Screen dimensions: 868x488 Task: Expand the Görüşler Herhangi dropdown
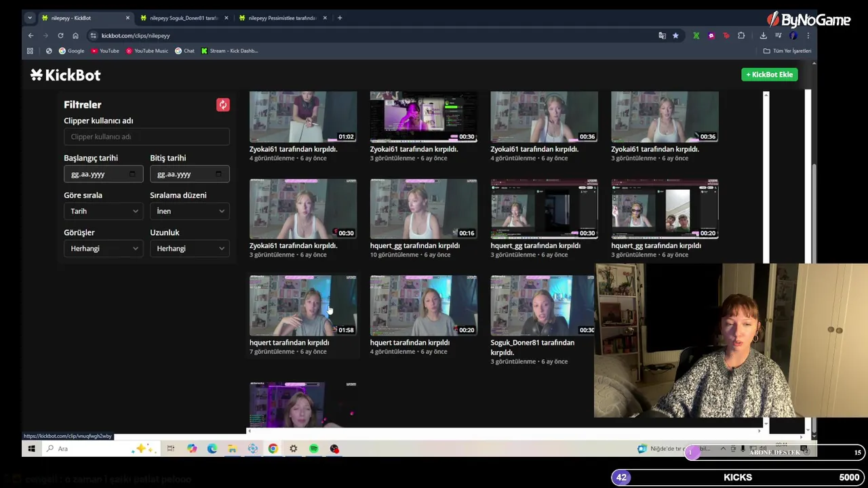click(x=104, y=248)
